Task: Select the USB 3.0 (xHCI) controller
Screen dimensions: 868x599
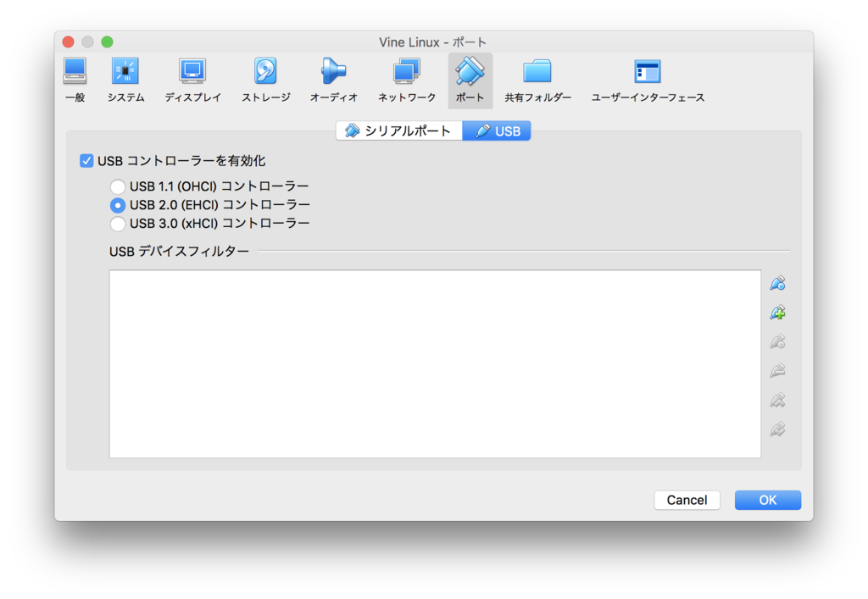Action: coord(117,224)
